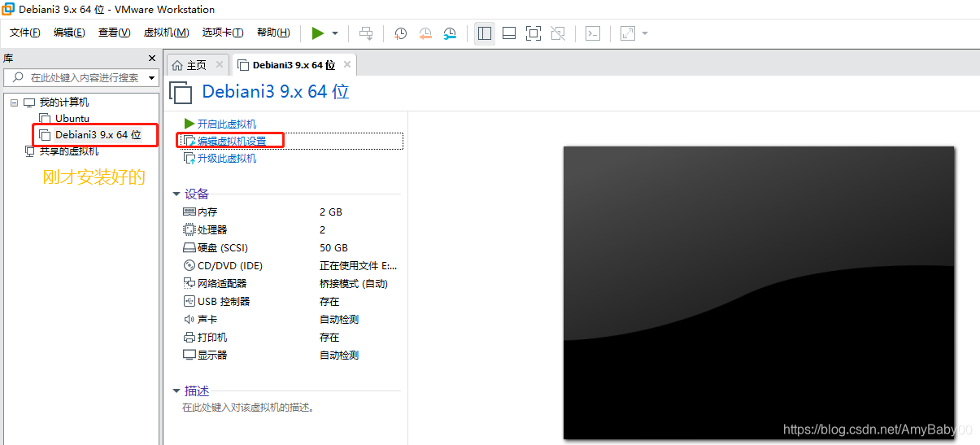Image resolution: width=980 pixels, height=445 pixels.
Task: Click the 声卡 自动检测 value
Action: [x=339, y=320]
